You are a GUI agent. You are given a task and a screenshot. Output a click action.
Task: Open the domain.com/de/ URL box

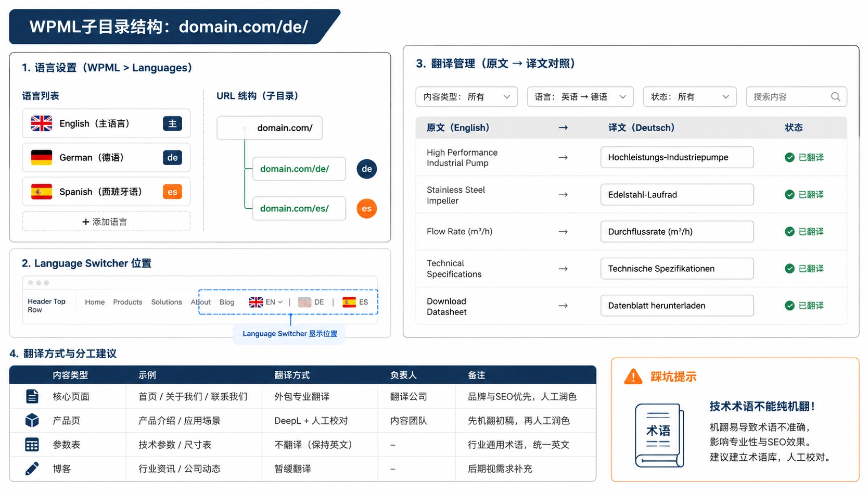click(299, 169)
